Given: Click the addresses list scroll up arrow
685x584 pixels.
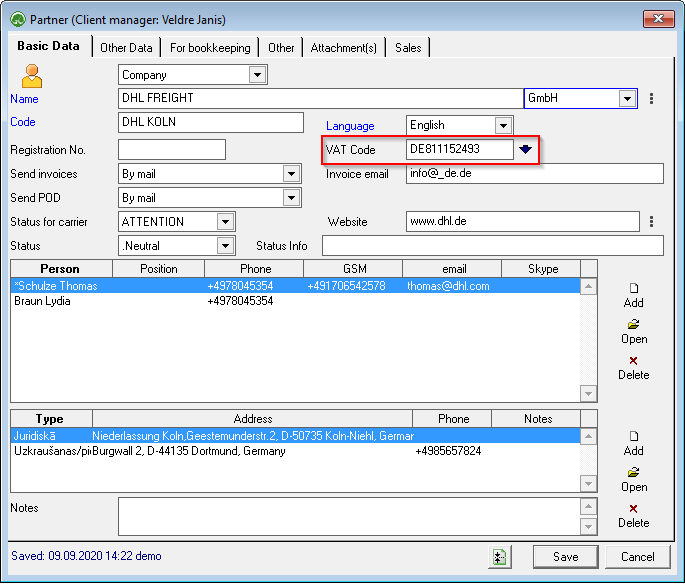Looking at the screenshot, I should [x=588, y=436].
